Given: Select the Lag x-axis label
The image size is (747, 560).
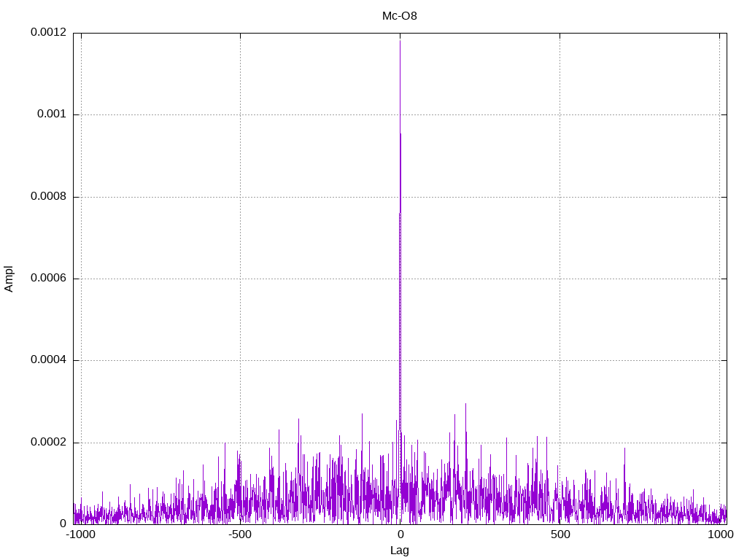Looking at the screenshot, I should [400, 551].
